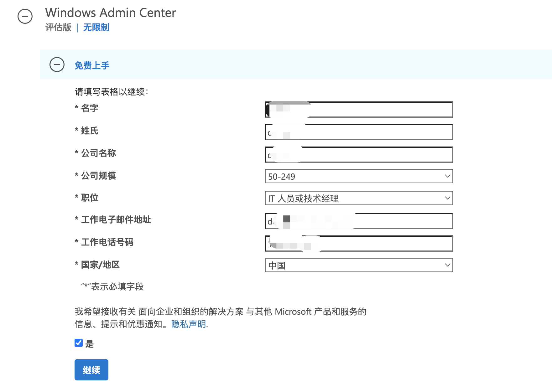
Task: Click the 评估版 label
Action: pos(58,28)
